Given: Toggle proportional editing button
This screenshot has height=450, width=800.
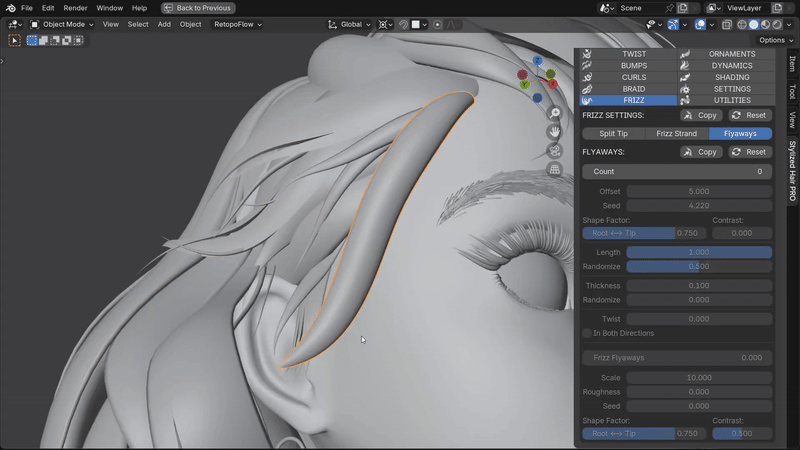Looking at the screenshot, I should 437,24.
